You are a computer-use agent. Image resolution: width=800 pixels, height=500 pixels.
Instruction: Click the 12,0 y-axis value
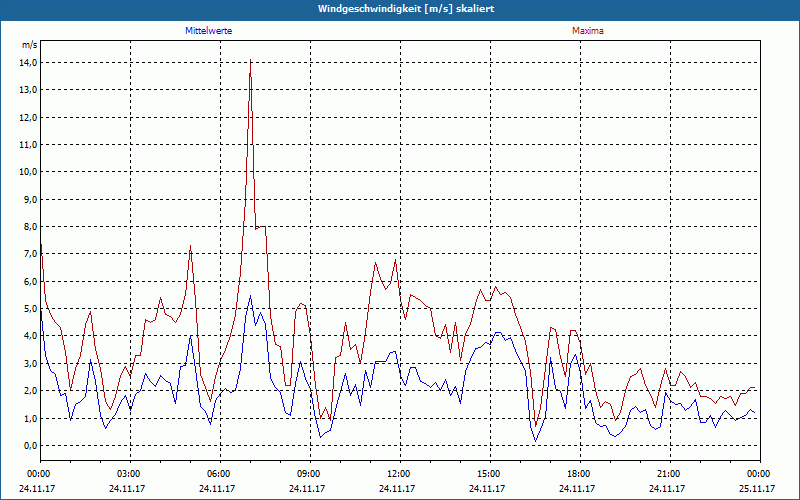click(29, 117)
